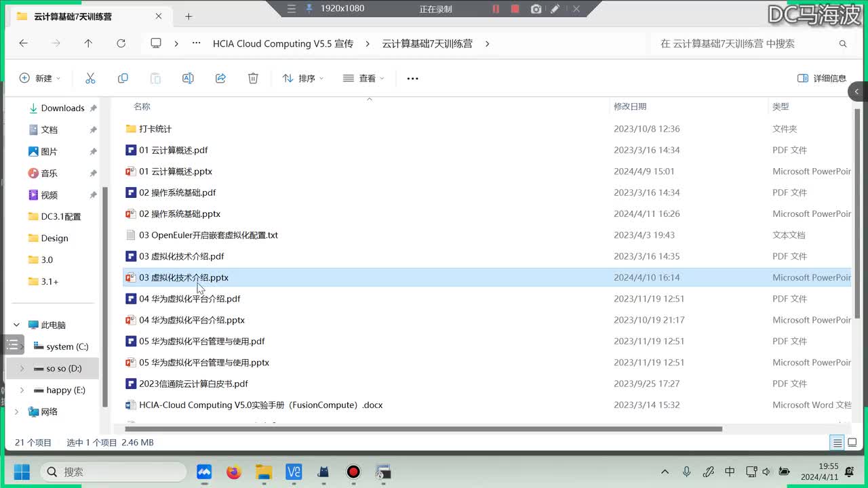Click the Rename icon in toolbar

coord(188,79)
